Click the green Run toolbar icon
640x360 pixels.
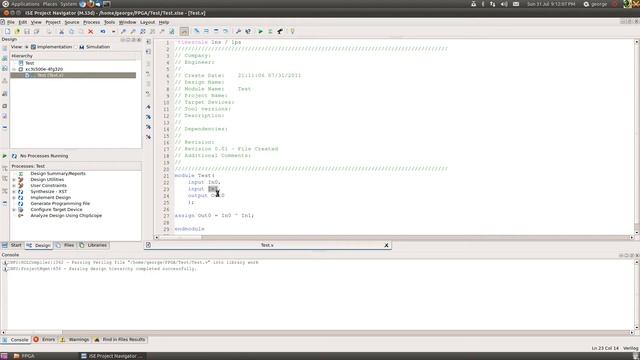click(260, 31)
